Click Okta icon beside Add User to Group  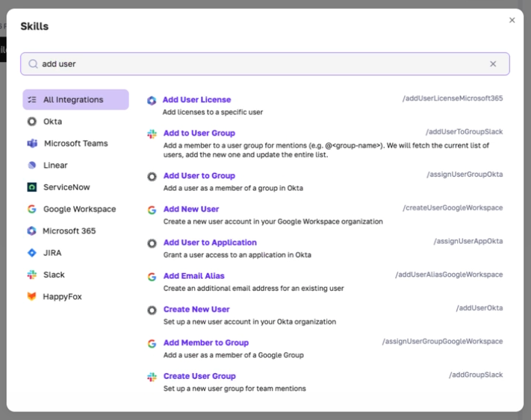[152, 177]
